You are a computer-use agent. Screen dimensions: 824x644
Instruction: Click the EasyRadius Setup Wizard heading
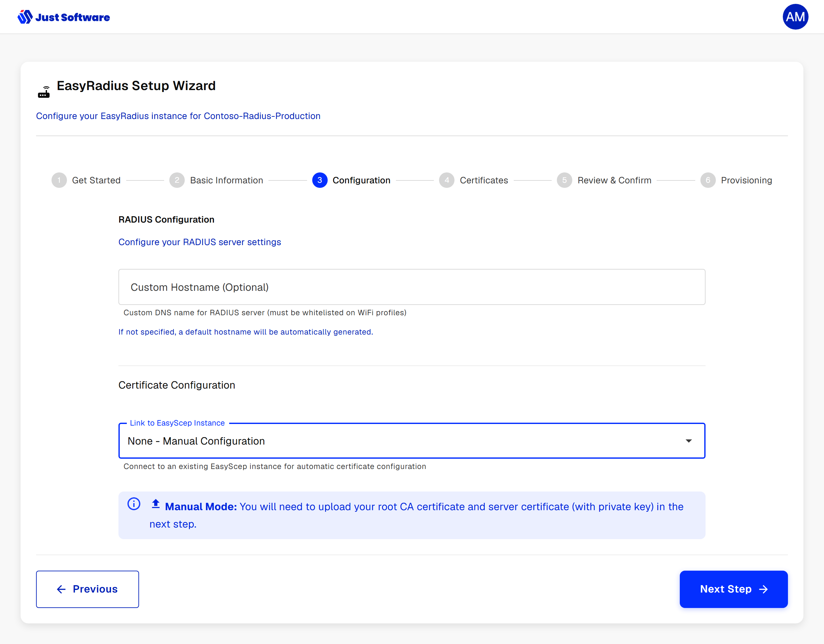pyautogui.click(x=136, y=86)
